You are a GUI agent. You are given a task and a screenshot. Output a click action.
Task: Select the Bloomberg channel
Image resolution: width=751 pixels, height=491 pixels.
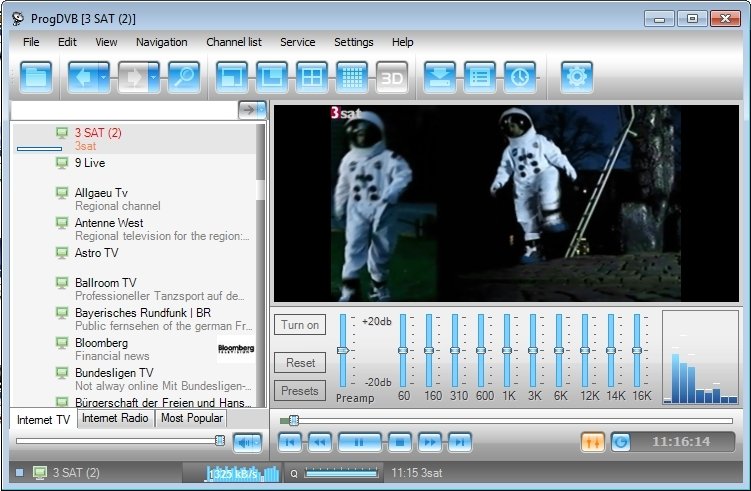point(135,349)
